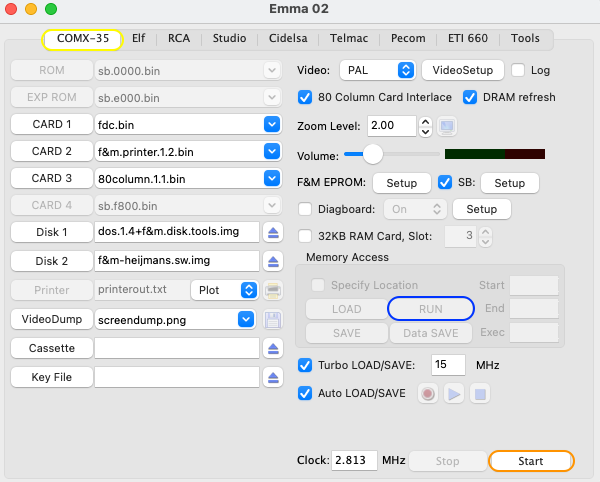600x482 pixels.
Task: Click the Key File name field
Action: pos(177,377)
